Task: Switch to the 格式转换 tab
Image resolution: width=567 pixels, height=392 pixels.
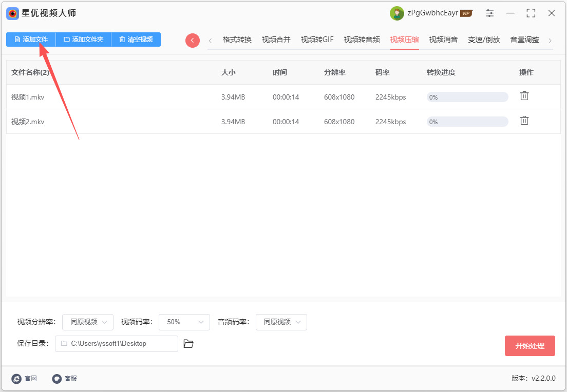Action: point(237,40)
